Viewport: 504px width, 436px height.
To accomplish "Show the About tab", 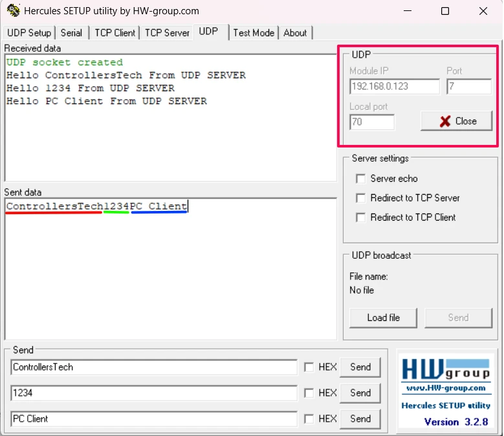I will click(x=295, y=33).
